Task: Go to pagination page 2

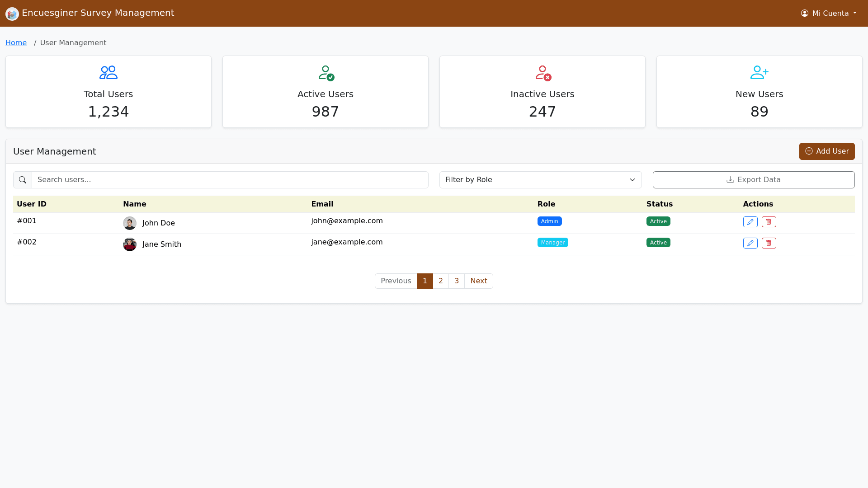Action: pos(441,281)
